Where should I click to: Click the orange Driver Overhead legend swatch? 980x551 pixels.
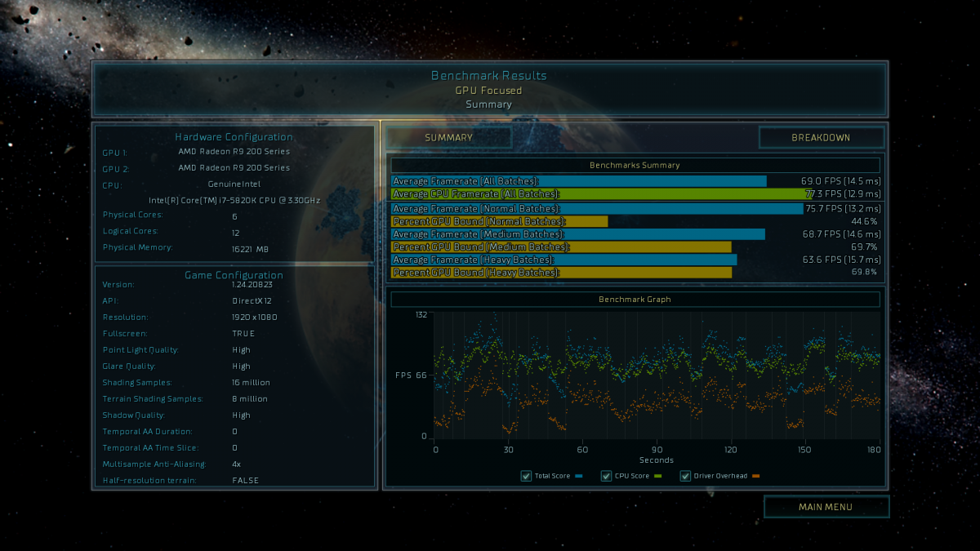click(755, 476)
